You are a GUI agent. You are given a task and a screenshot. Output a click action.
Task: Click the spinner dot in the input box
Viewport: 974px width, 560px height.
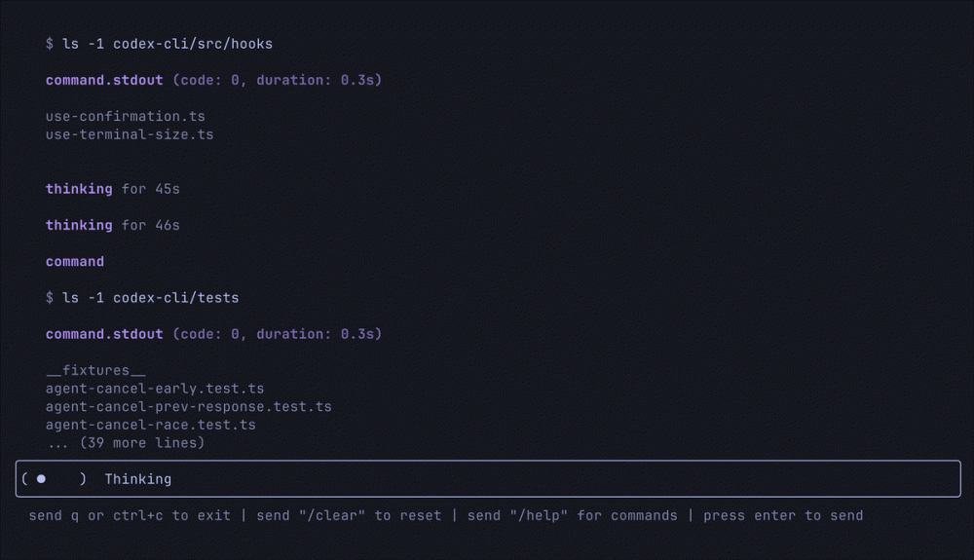pyautogui.click(x=41, y=479)
